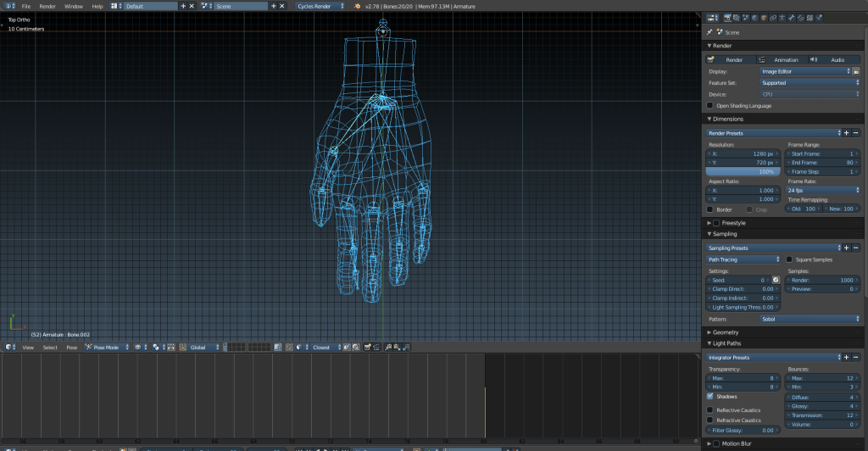The image size is (868, 451).
Task: Disable the Shadows checkbox
Action: [x=710, y=396]
